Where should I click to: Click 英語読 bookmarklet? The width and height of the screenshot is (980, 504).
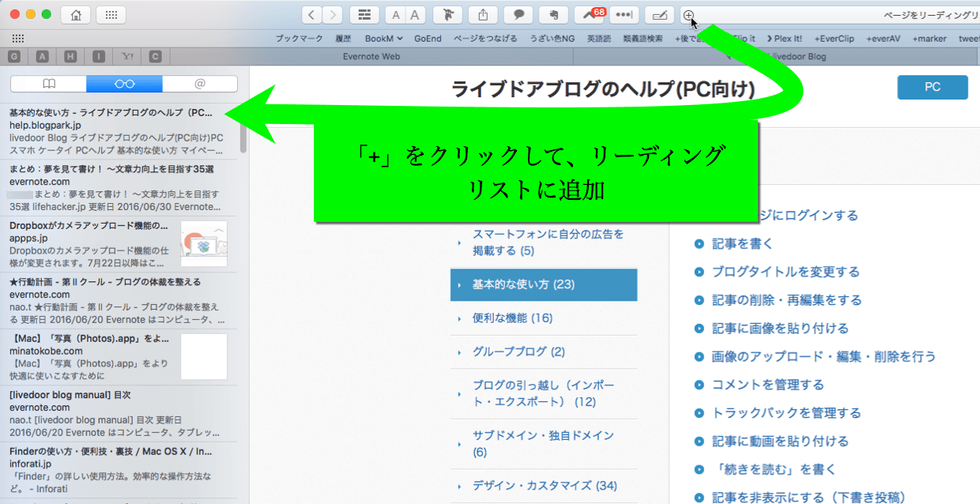click(x=598, y=38)
